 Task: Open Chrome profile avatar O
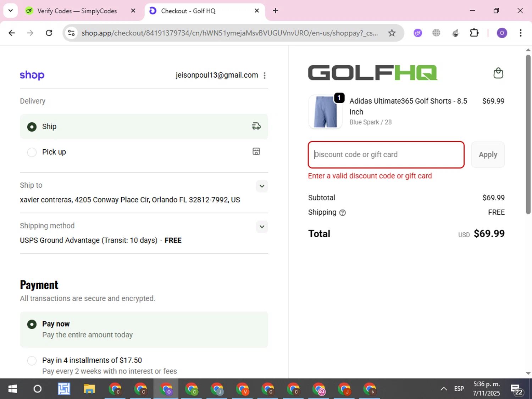point(501,33)
